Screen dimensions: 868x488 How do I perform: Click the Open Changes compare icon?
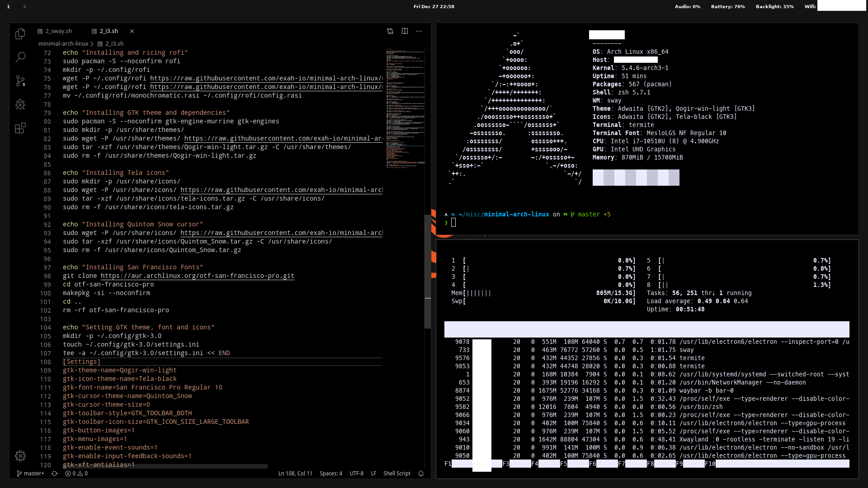[390, 31]
